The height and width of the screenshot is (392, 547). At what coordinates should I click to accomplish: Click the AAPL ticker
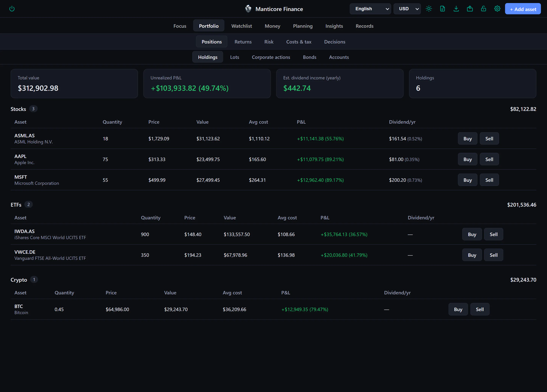pyautogui.click(x=20, y=156)
